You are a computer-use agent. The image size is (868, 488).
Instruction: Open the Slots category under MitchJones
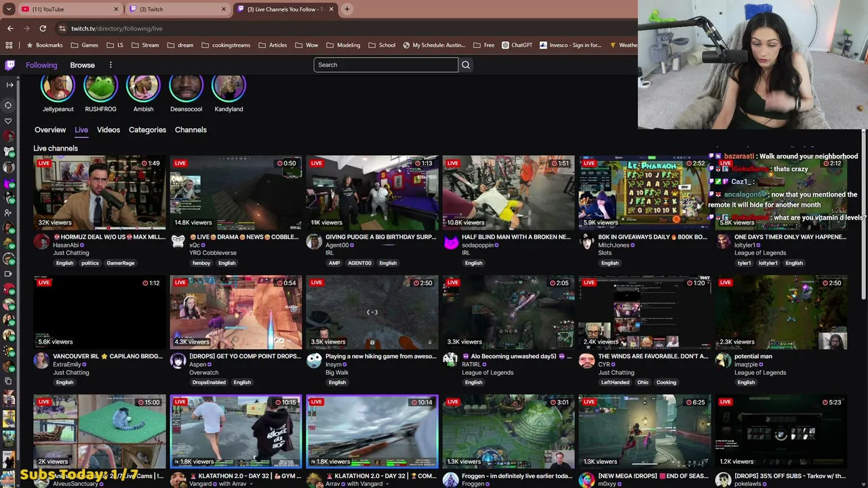click(605, 253)
